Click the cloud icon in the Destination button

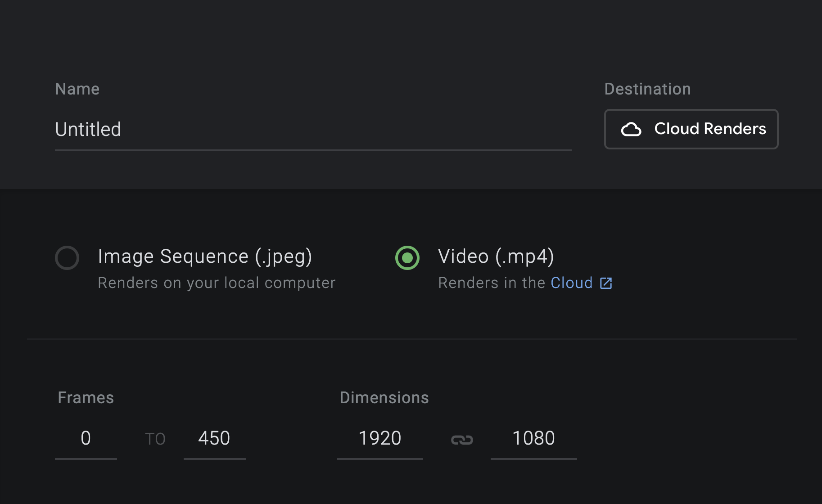coord(631,130)
